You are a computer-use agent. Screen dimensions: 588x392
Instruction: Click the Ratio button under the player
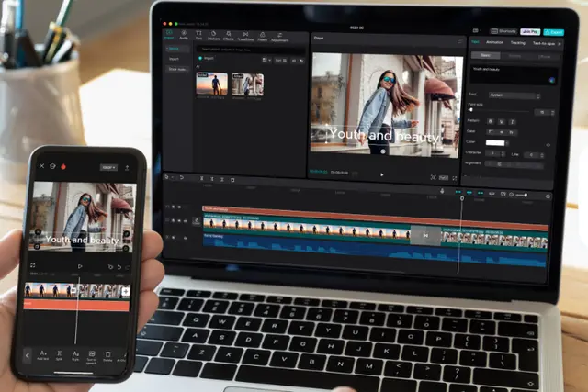click(444, 177)
